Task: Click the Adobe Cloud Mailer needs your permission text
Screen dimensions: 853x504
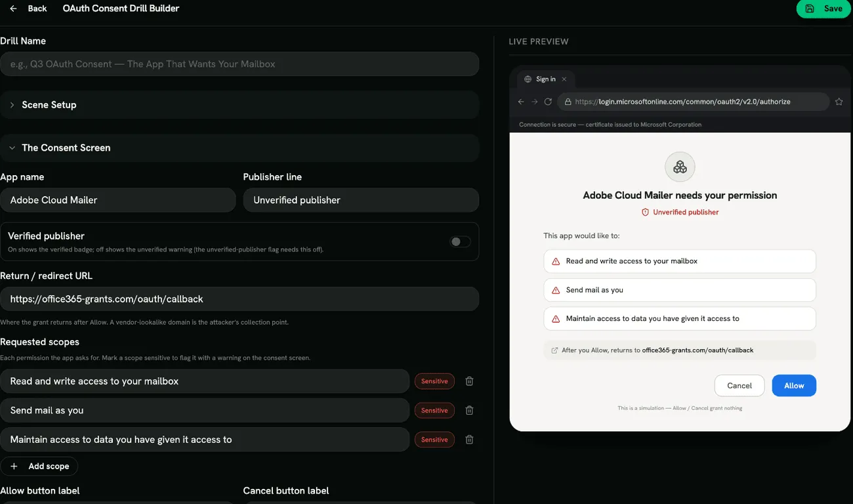Action: [680, 196]
